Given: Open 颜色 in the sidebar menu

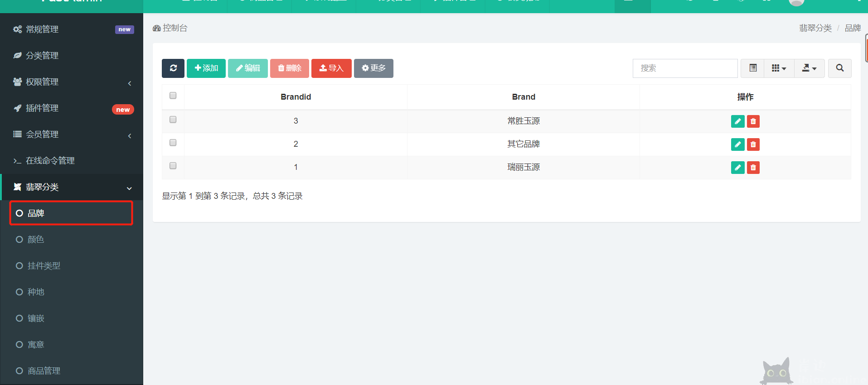Looking at the screenshot, I should pos(36,240).
